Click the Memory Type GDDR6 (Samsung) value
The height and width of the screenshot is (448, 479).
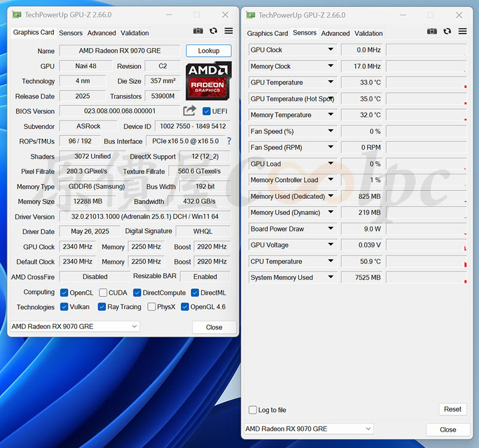[96, 186]
